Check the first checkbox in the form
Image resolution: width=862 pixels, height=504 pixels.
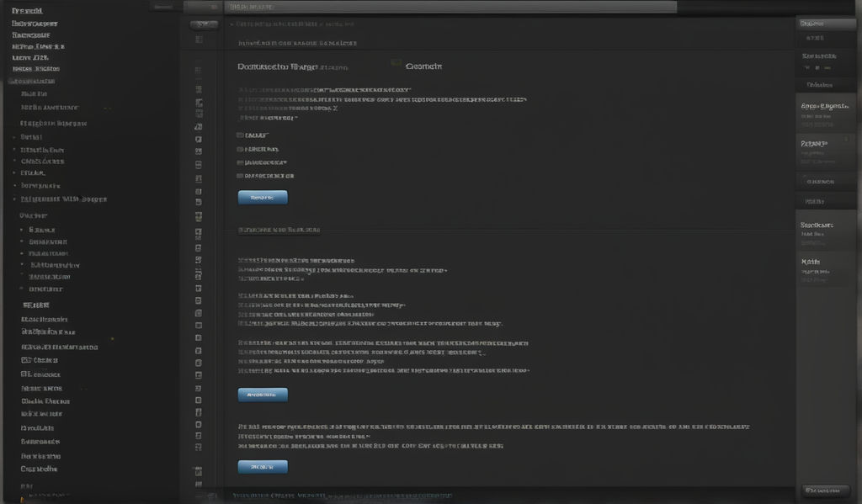click(240, 135)
